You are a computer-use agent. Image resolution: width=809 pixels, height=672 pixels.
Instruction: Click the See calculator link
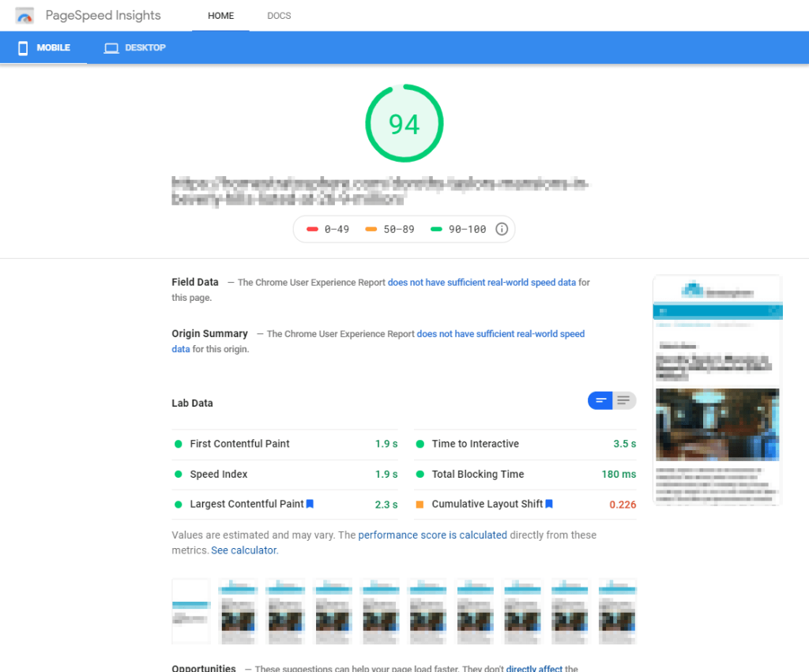[x=244, y=550]
